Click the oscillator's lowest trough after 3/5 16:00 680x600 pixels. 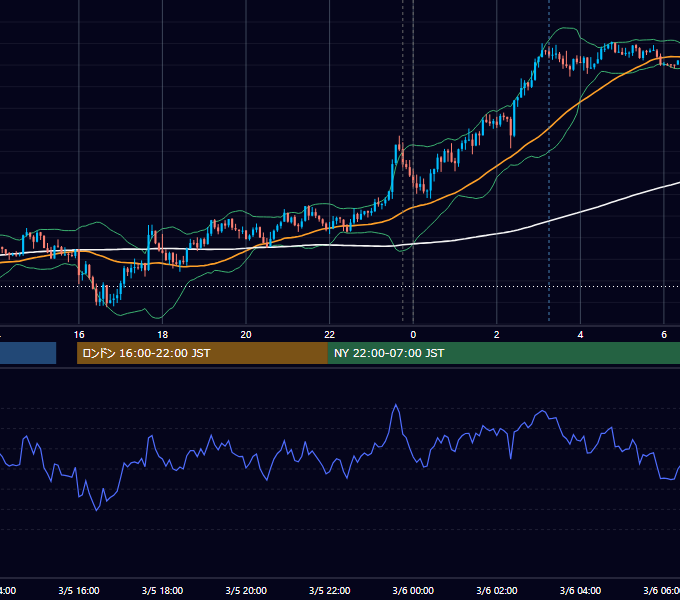click(97, 510)
